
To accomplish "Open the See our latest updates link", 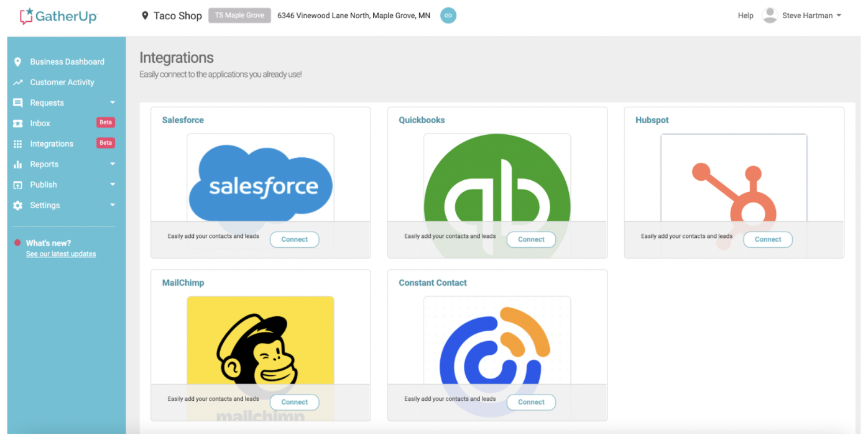I will (60, 254).
